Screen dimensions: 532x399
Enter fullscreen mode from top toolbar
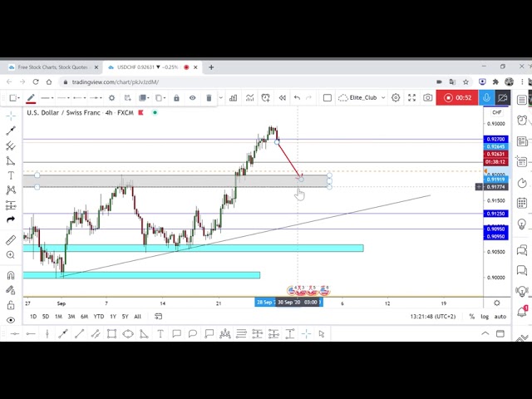[411, 98]
